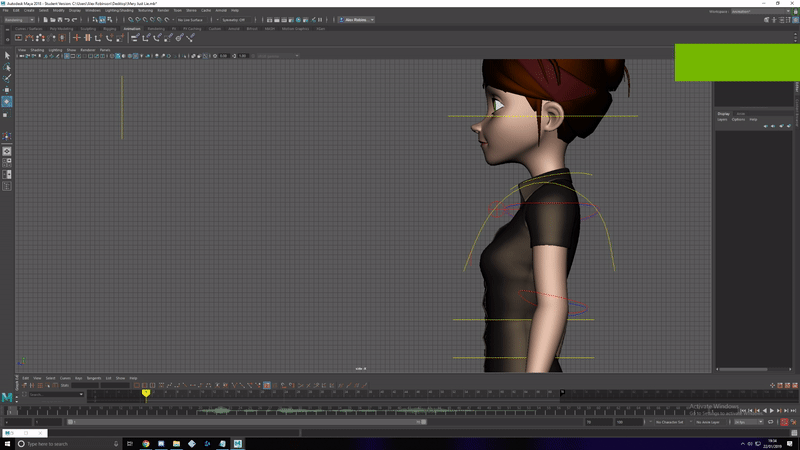Open File Explorer from the taskbar

177,443
